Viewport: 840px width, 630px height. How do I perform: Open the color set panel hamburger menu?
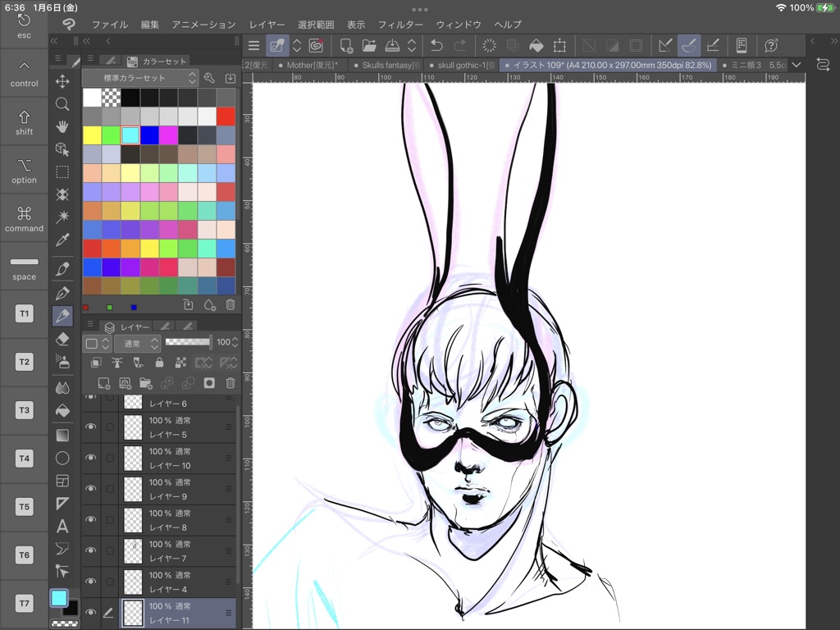tap(90, 58)
